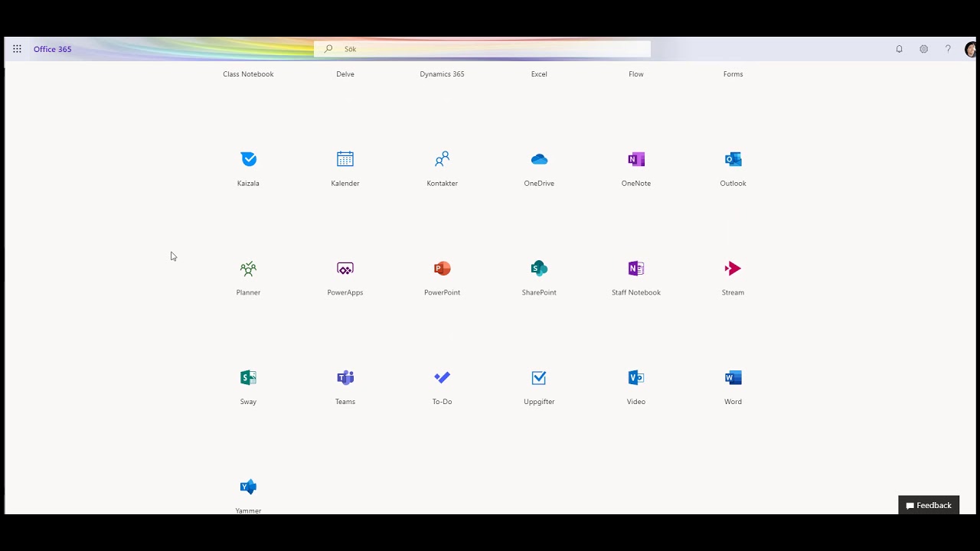Click the Delve app label
Viewport: 980px width, 551px height.
[345, 74]
